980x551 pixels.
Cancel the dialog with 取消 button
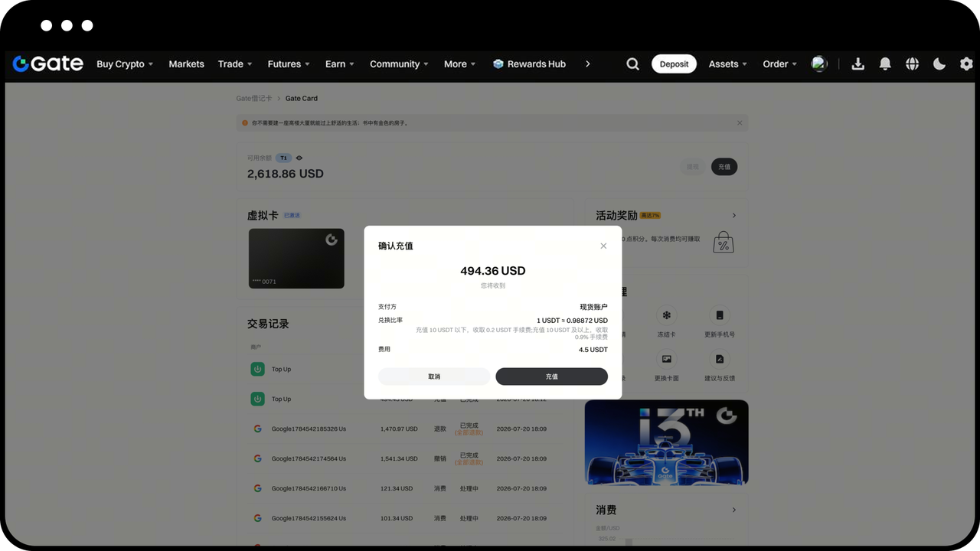[x=434, y=377]
